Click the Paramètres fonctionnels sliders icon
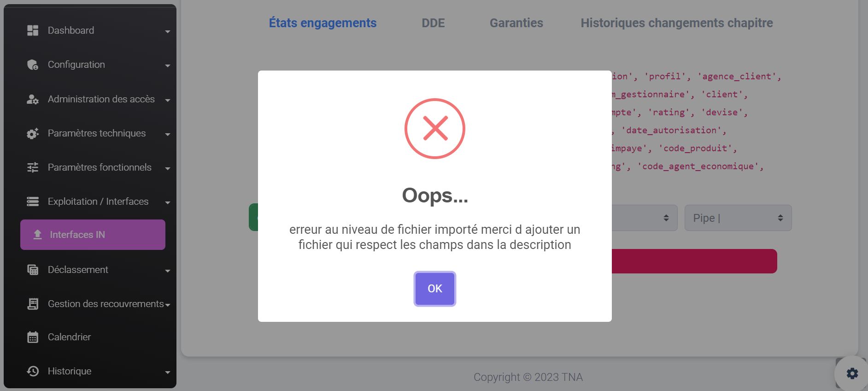Screen dimensions: 868x391 [33, 167]
